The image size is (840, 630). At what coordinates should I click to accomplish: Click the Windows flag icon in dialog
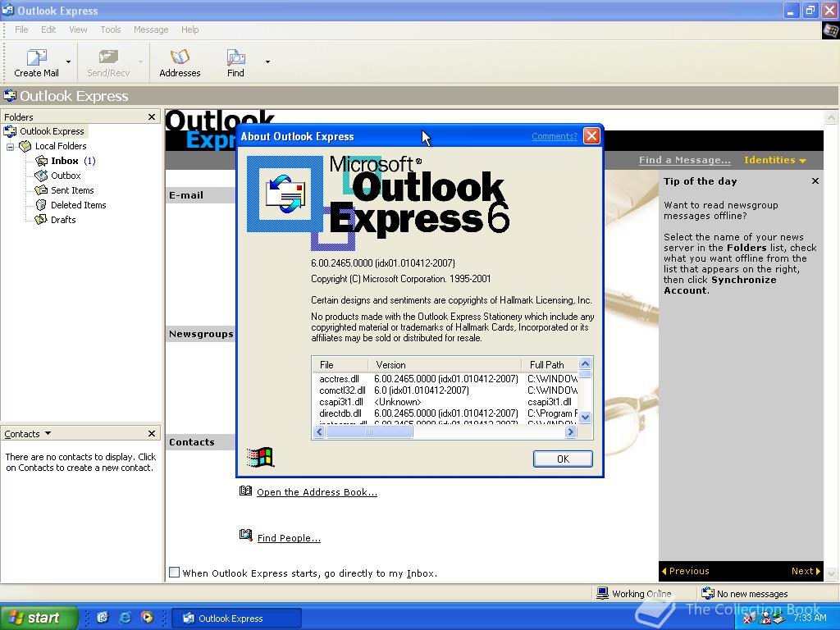pos(261,458)
